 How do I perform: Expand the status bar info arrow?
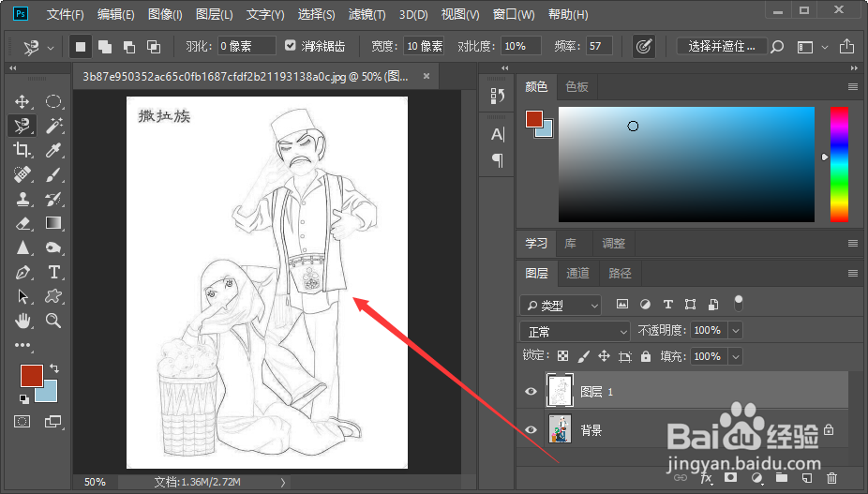[x=283, y=483]
